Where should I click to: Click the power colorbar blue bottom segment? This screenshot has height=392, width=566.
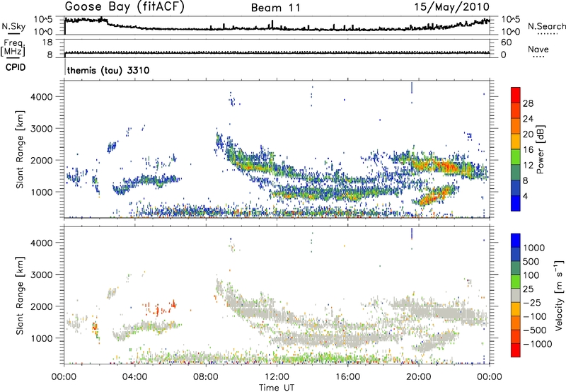[516, 203]
